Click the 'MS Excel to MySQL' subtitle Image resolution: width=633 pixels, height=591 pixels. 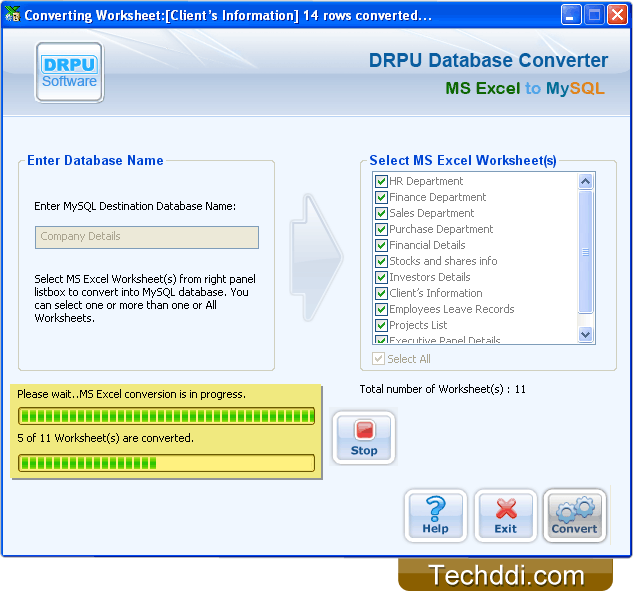click(525, 88)
